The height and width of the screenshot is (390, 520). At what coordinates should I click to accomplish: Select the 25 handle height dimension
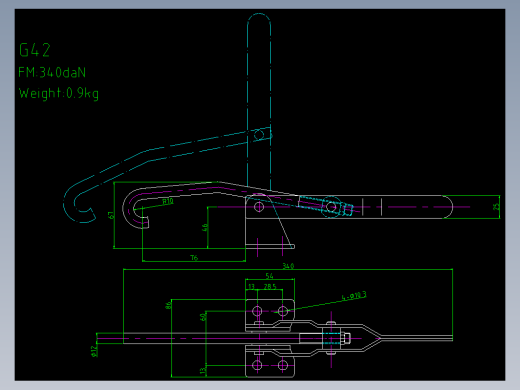pos(496,207)
